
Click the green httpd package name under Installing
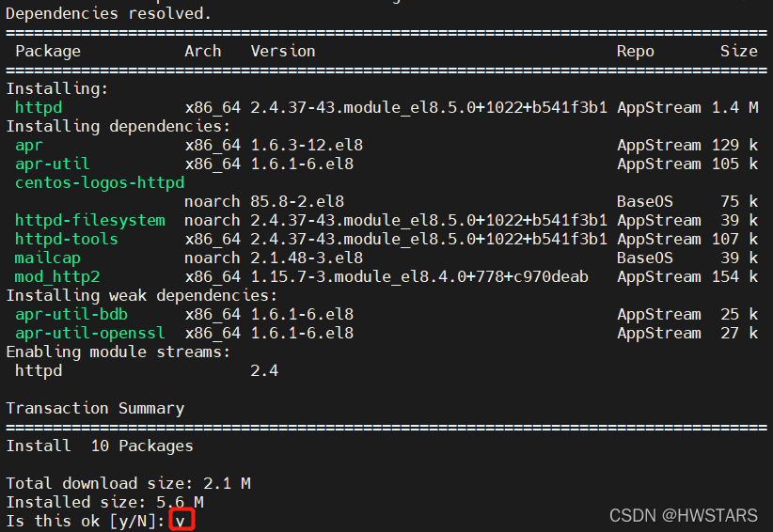click(x=39, y=107)
